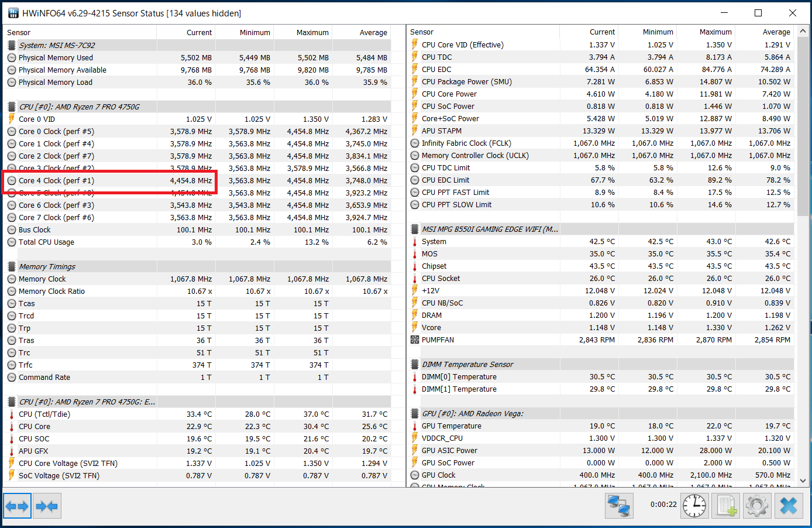Select the CPU SOC temperature row
Screen dimensions: 812x528
coord(197,438)
